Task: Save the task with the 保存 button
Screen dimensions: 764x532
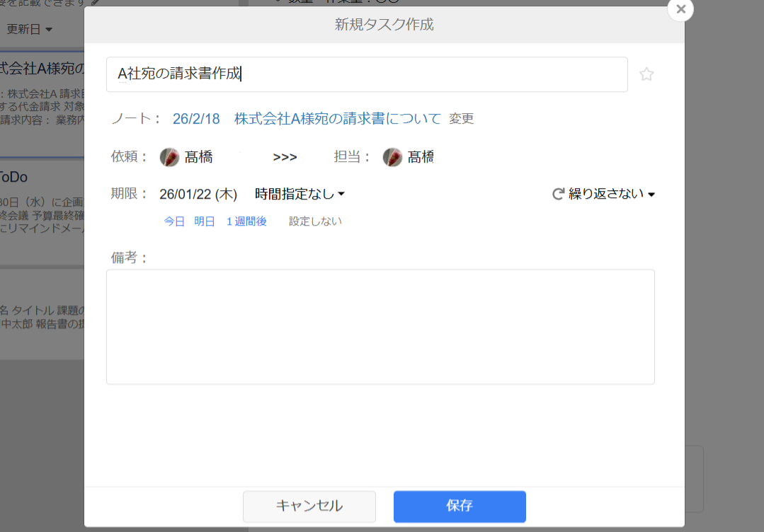Action: [x=459, y=507]
